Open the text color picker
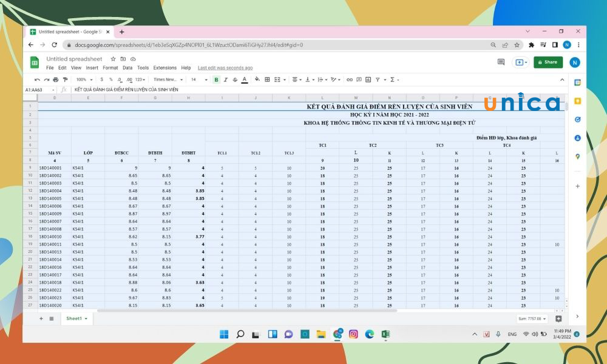607x364 pixels. click(244, 79)
